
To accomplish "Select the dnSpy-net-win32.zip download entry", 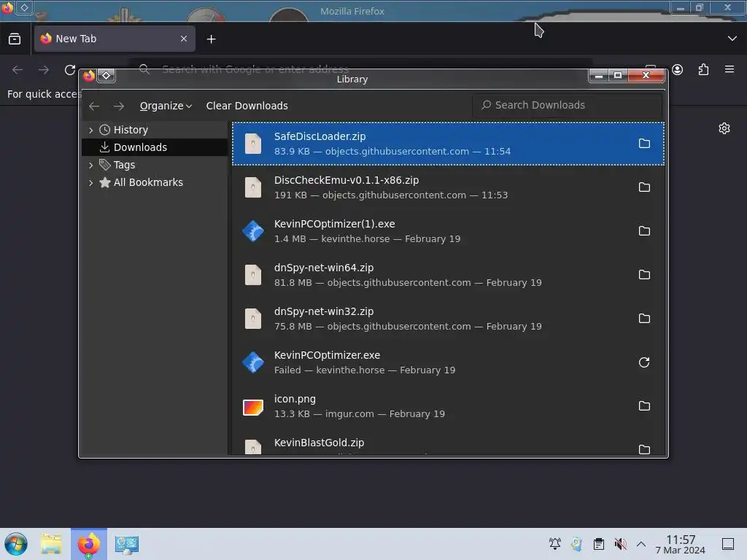I will pyautogui.click(x=448, y=319).
